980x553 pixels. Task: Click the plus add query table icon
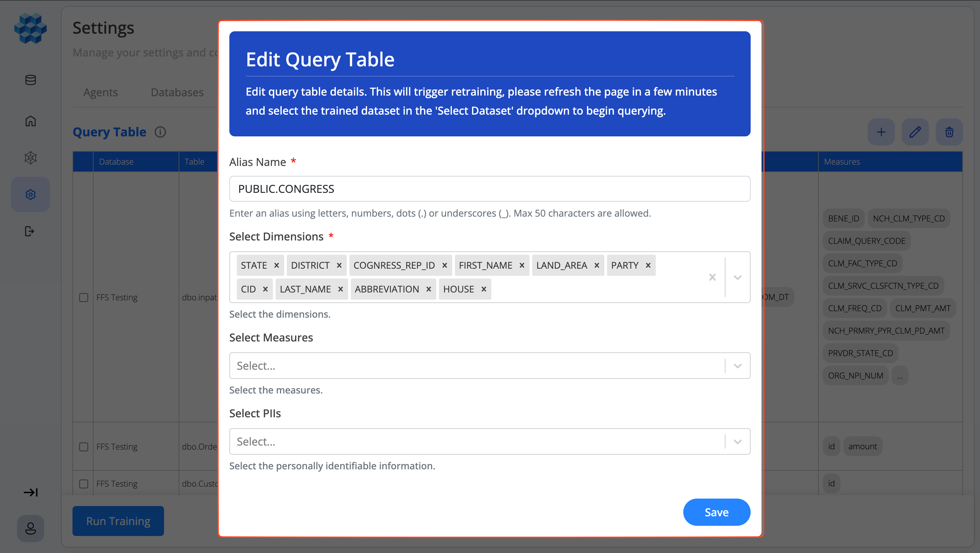(x=881, y=132)
